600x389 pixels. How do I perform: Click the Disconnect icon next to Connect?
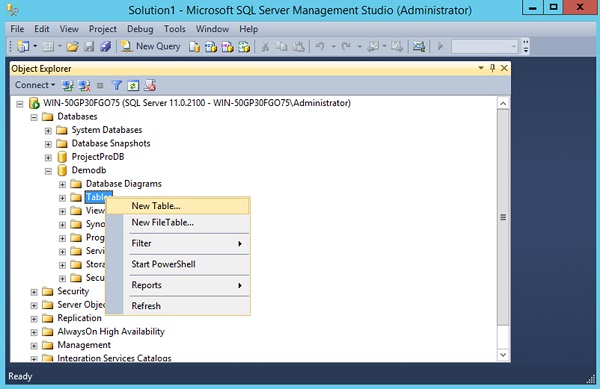[84, 86]
